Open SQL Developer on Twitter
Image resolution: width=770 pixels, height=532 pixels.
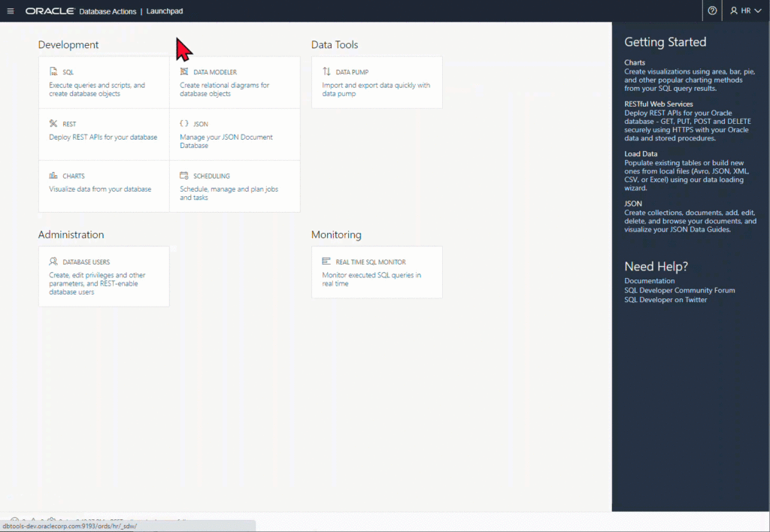point(666,299)
